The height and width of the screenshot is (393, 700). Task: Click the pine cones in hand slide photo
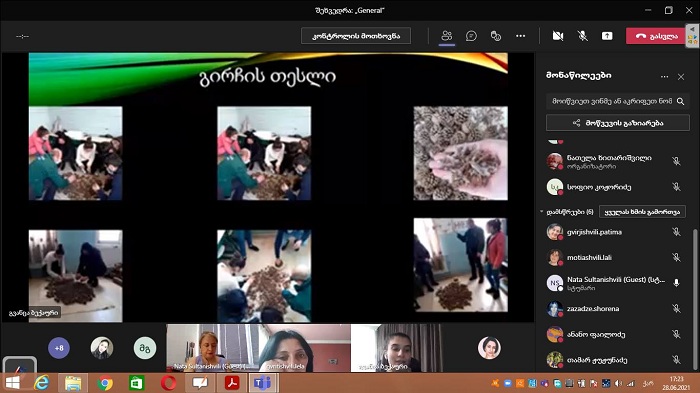coord(460,153)
